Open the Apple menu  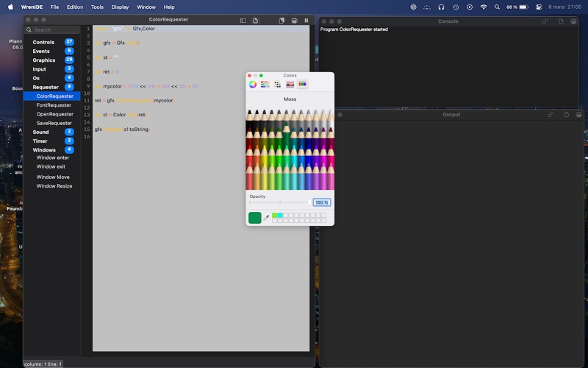coord(10,7)
